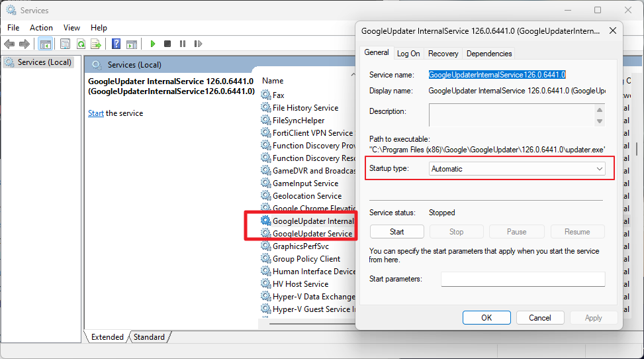This screenshot has width=644, height=359.
Task: Click the Start the service link
Action: coord(95,113)
